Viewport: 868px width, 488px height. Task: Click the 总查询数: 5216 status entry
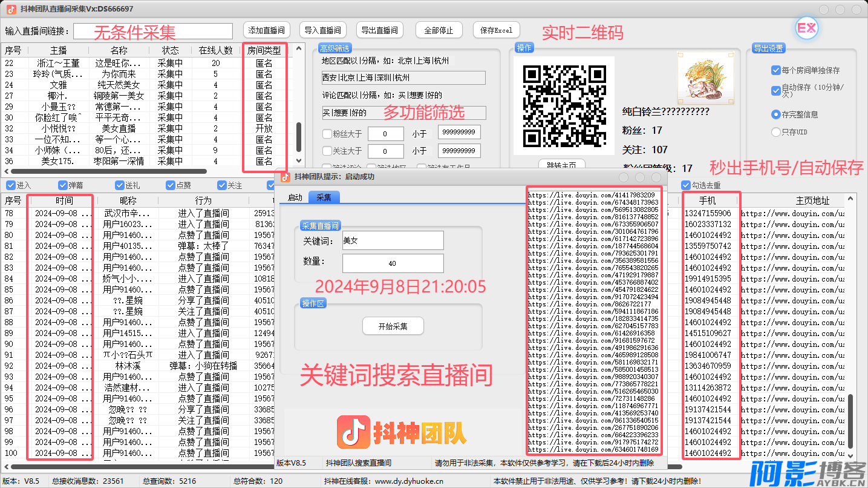pyautogui.click(x=169, y=481)
